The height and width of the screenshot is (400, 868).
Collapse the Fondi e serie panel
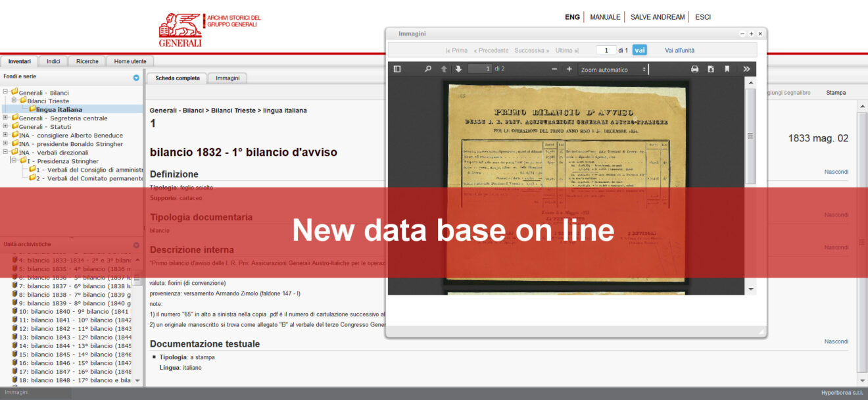pyautogui.click(x=136, y=78)
